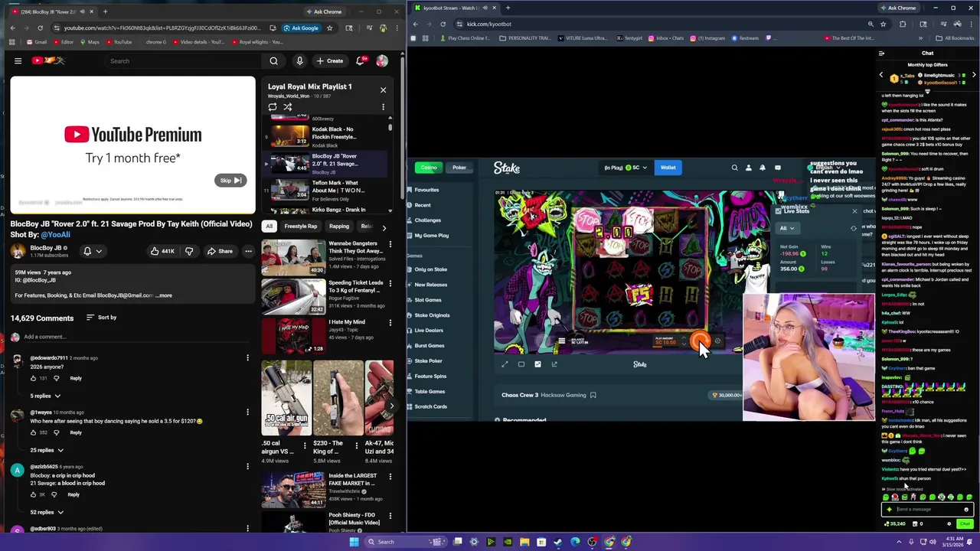
Task: Open slot game hamburger menu
Action: [561, 341]
